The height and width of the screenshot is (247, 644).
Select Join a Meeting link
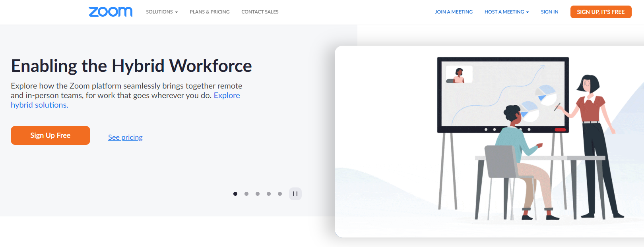(x=454, y=12)
